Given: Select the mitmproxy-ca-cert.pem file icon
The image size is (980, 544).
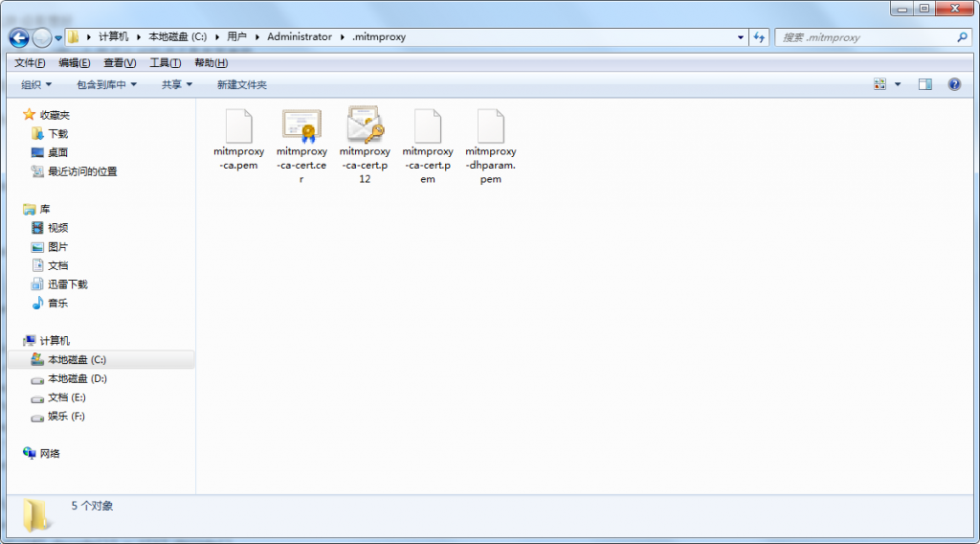Looking at the screenshot, I should point(428,125).
